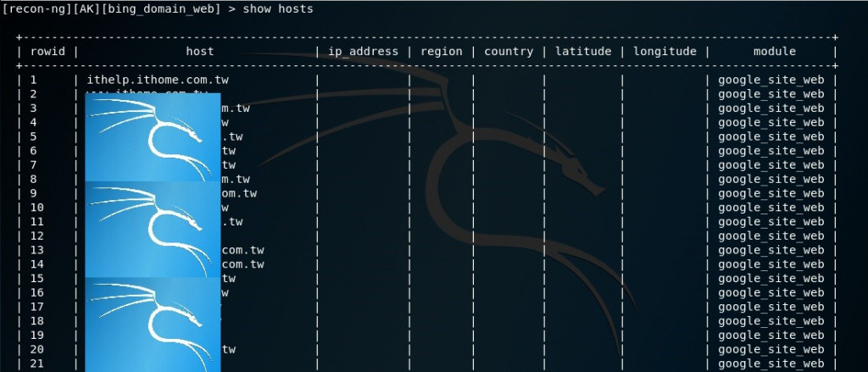Select the 'region' column header

pyautogui.click(x=441, y=52)
